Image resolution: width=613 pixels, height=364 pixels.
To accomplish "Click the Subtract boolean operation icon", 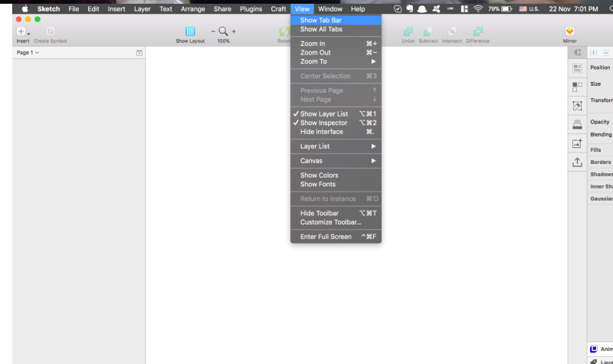I will [x=428, y=31].
